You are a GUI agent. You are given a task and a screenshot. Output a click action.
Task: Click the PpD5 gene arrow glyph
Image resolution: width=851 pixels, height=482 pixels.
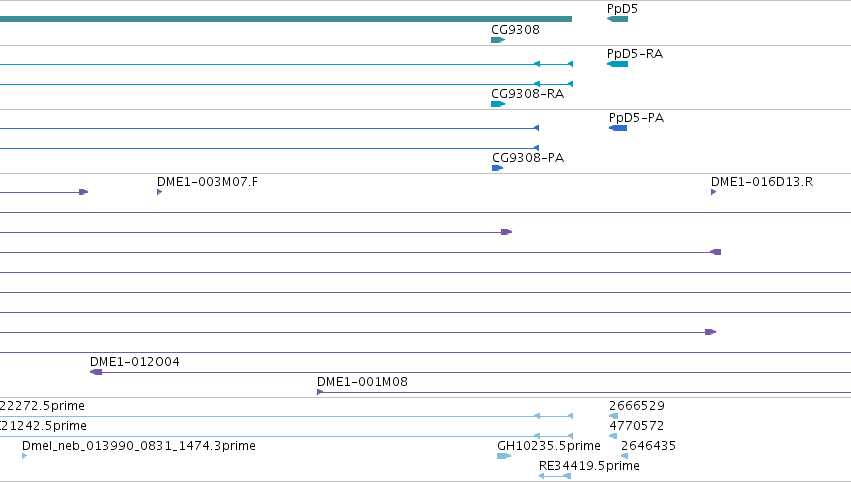click(617, 19)
